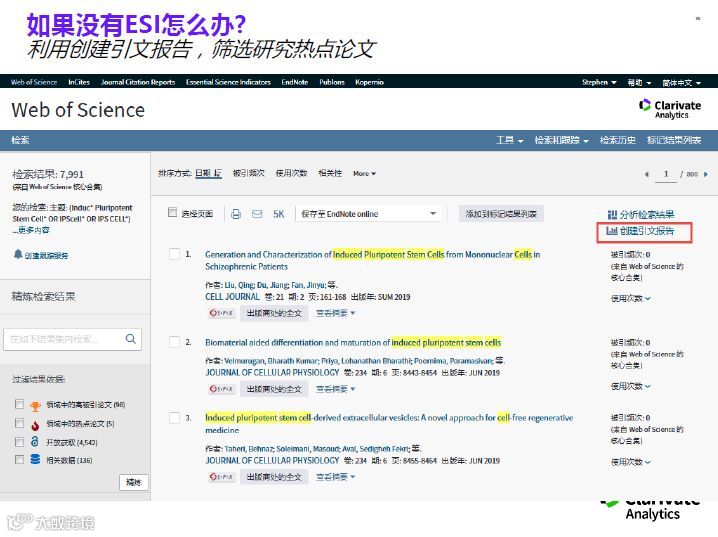Open the More sort options dropdown
Viewport: 718px width, 537px height.
pyautogui.click(x=364, y=174)
